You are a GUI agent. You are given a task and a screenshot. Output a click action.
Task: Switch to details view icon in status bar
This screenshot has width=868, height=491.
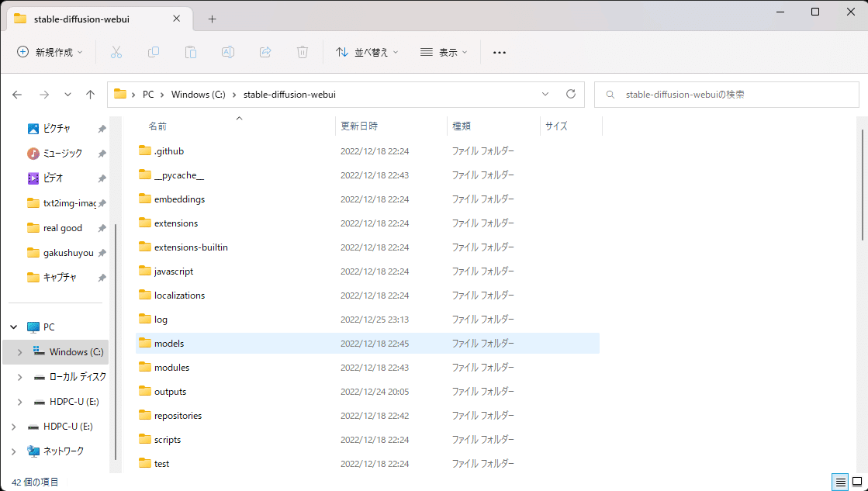coord(840,482)
